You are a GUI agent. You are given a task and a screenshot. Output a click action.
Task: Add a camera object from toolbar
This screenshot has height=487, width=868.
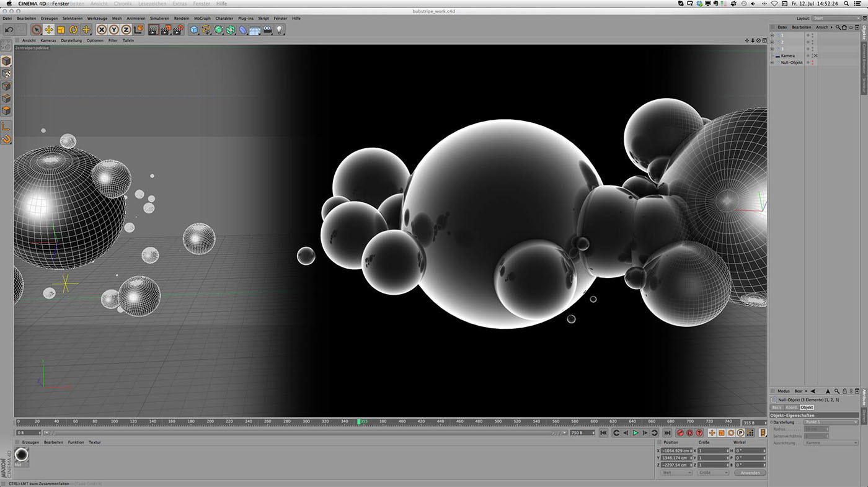[268, 30]
